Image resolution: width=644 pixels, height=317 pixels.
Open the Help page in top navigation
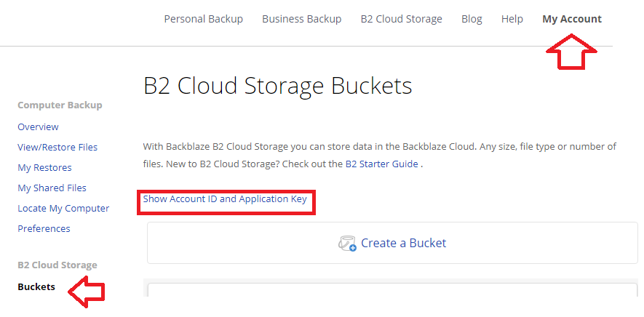click(x=512, y=19)
